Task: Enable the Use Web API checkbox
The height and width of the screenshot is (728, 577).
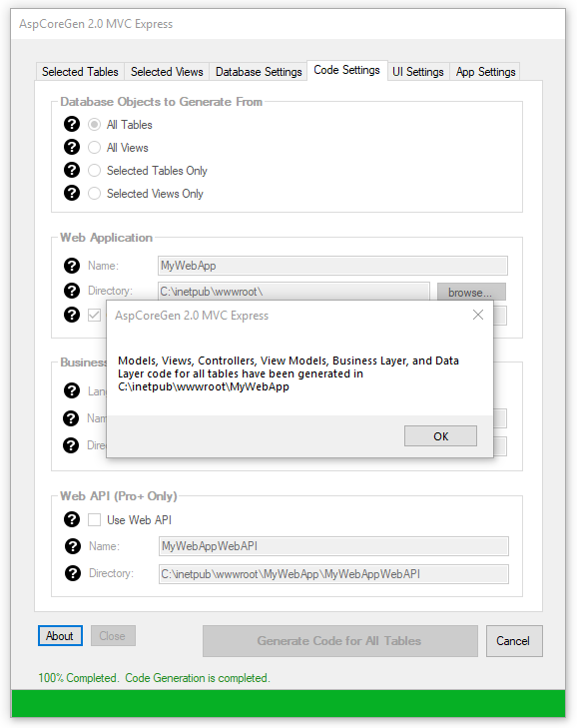Action: click(94, 519)
